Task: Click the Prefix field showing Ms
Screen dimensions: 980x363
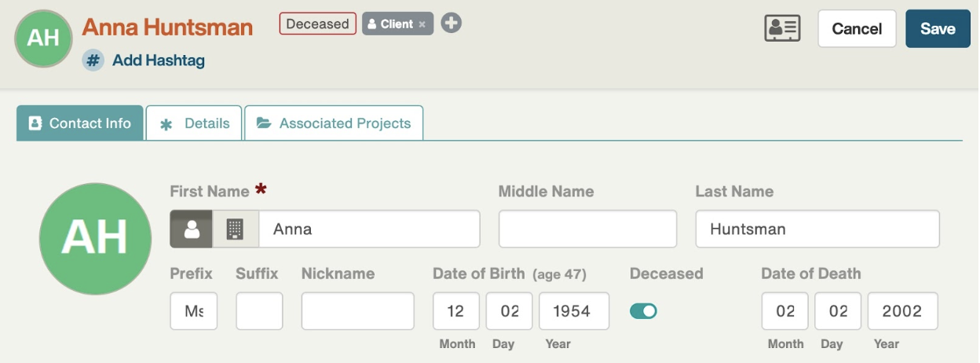Action: tap(194, 311)
